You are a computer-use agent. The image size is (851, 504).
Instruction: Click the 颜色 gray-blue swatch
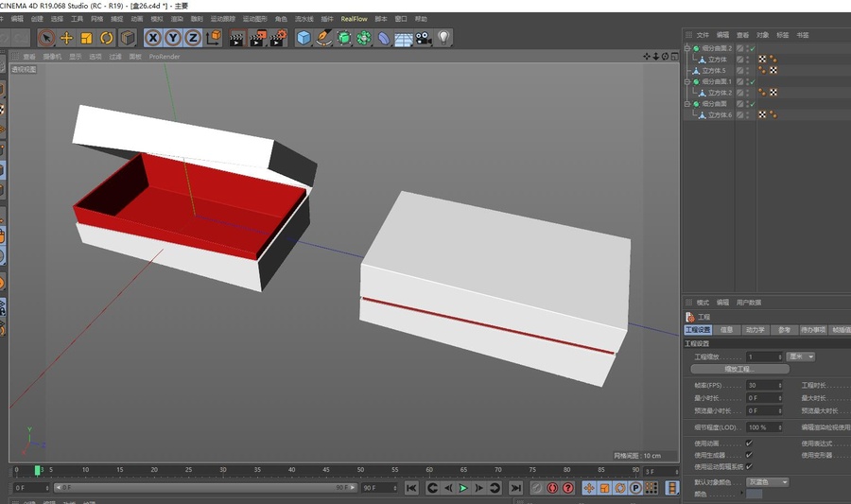tap(754, 495)
